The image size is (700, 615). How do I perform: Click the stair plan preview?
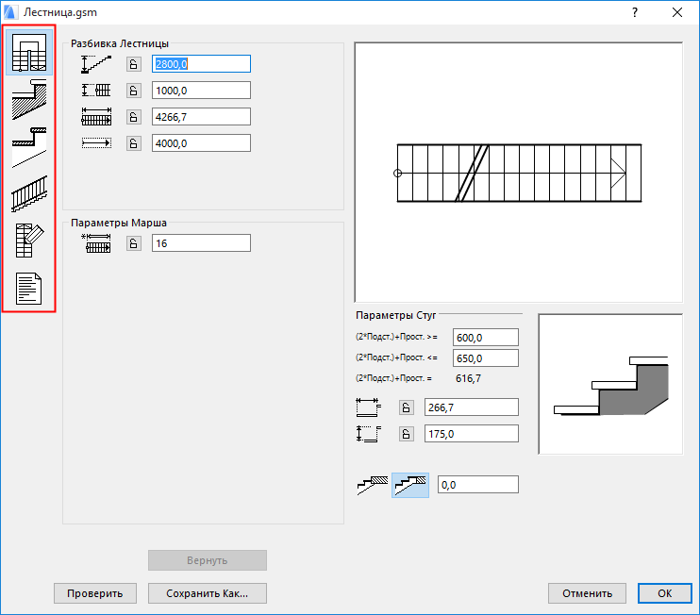click(518, 173)
